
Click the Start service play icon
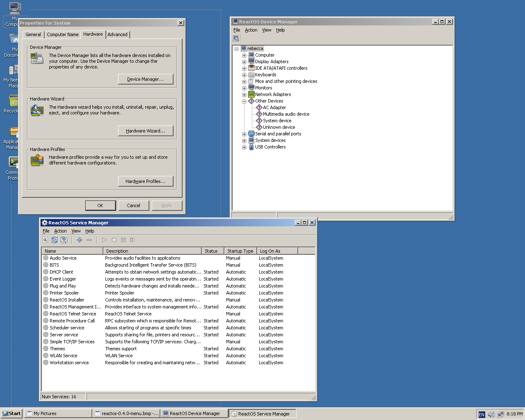105,240
